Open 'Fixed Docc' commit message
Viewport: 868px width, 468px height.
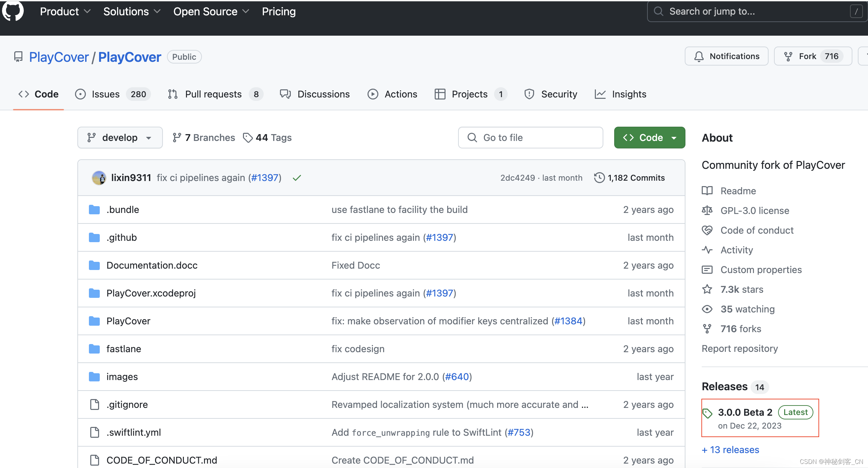(356, 265)
